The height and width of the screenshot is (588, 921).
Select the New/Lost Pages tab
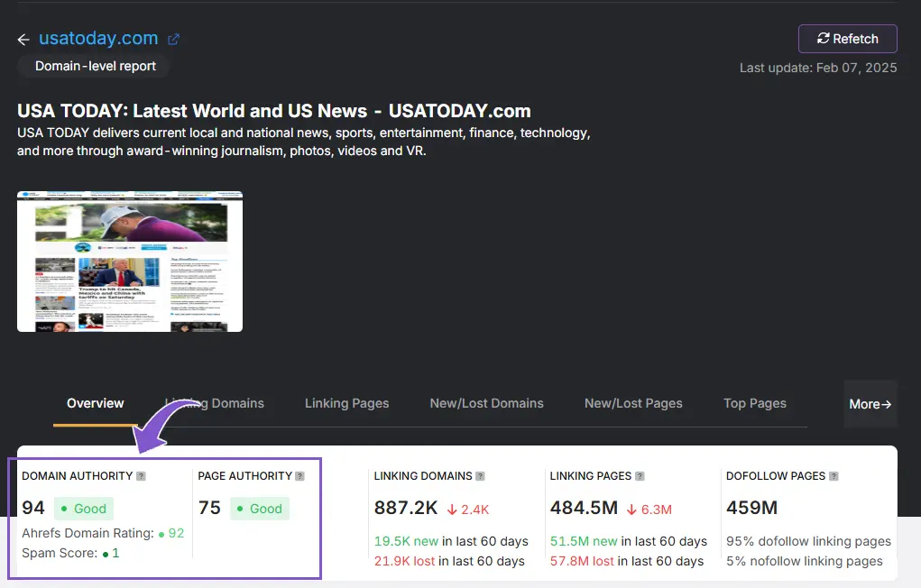point(633,403)
